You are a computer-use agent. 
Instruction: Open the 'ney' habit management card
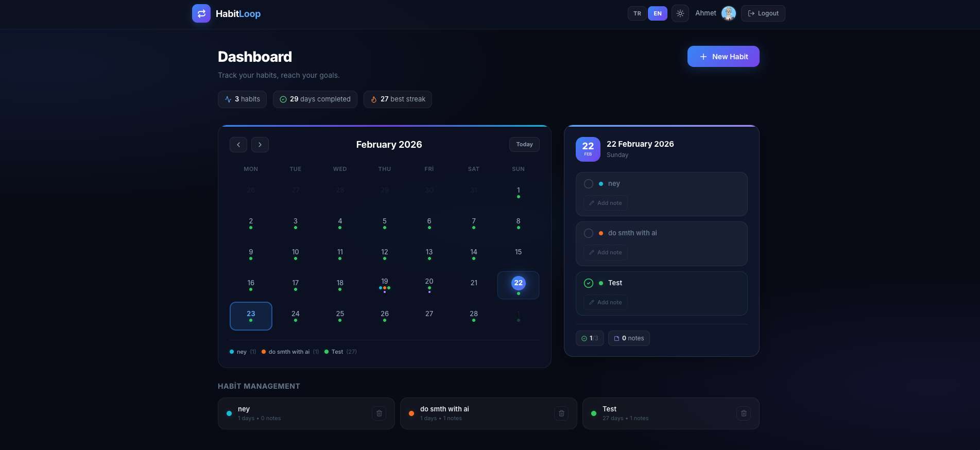click(x=306, y=413)
